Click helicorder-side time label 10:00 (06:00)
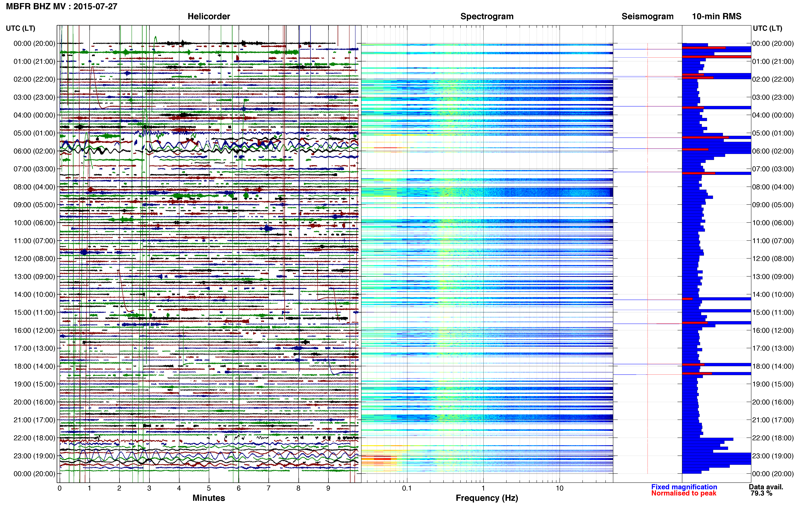812x508 pixels. [34, 223]
